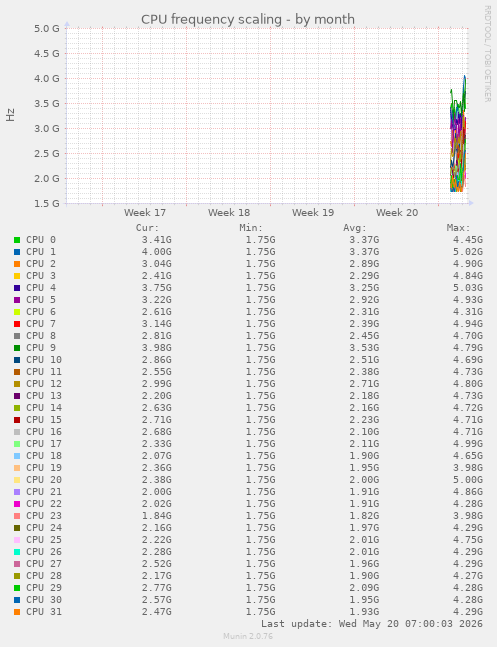497x647 pixels.
Task: Select the CPU 20 legend label
Action: (x=44, y=479)
